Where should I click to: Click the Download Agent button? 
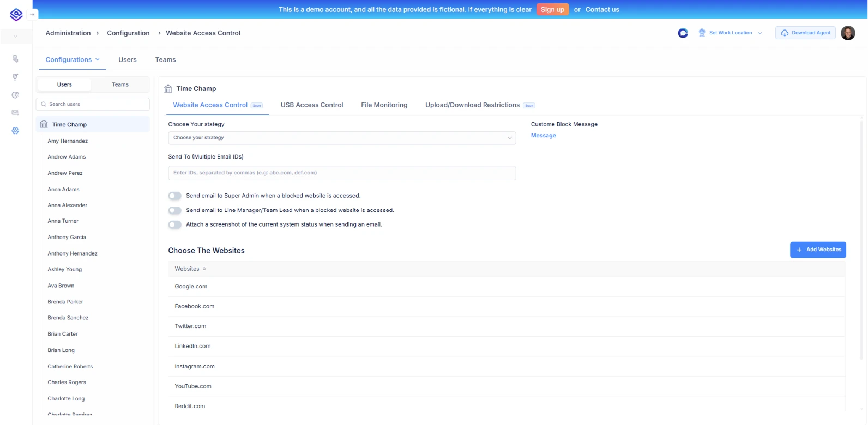tap(805, 33)
